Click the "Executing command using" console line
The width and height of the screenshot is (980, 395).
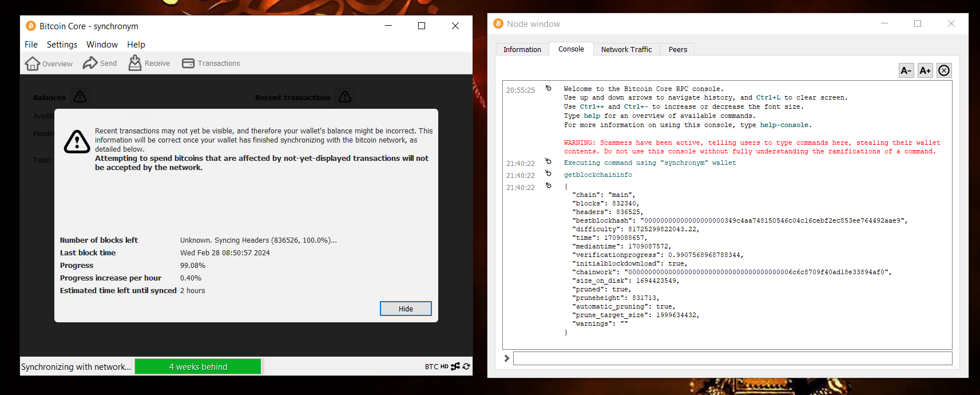(x=650, y=163)
